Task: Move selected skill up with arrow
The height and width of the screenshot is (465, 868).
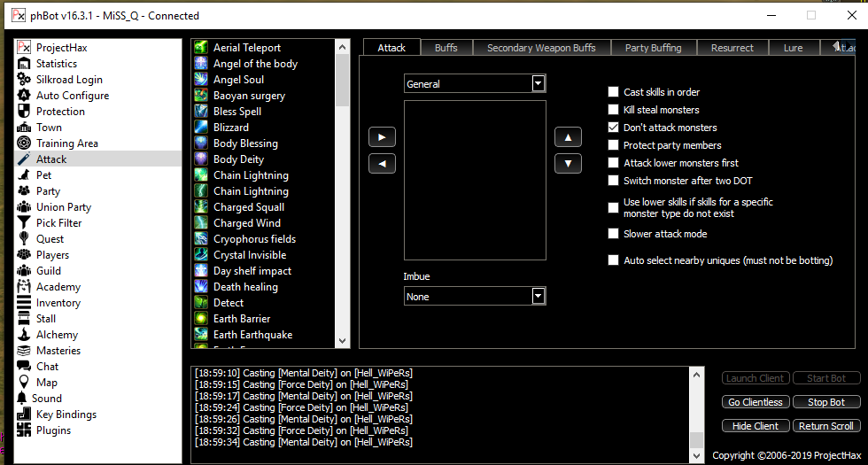Action: point(568,137)
